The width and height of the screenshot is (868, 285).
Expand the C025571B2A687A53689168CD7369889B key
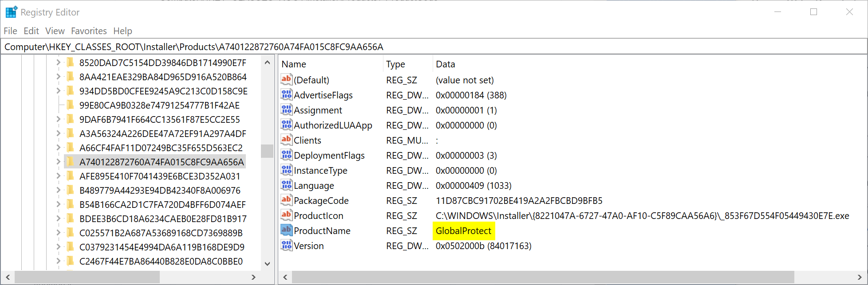59,233
